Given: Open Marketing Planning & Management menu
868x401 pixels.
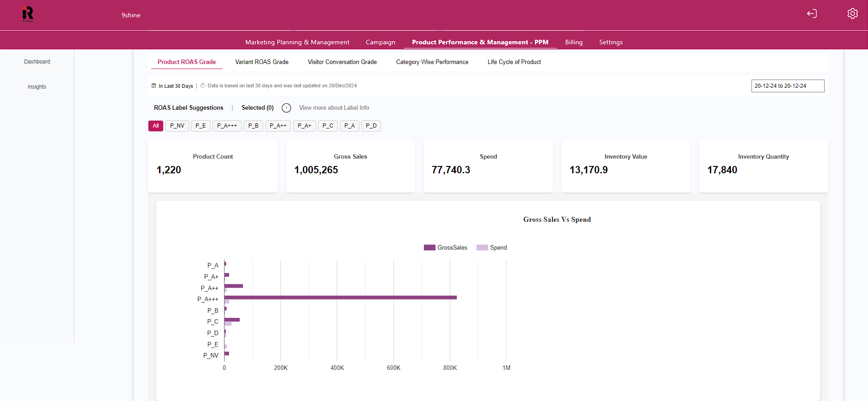Looking at the screenshot, I should click(297, 42).
